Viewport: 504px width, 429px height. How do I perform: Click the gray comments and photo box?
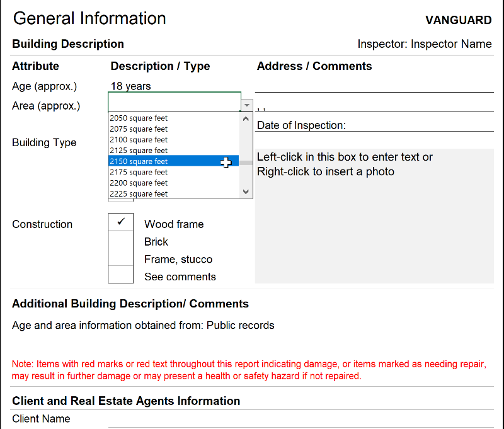374,220
